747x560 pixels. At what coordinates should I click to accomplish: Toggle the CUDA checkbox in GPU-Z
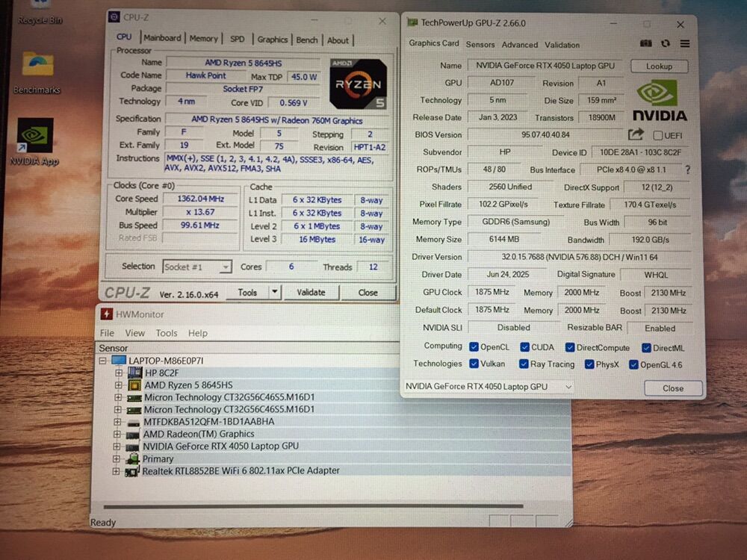(x=525, y=346)
